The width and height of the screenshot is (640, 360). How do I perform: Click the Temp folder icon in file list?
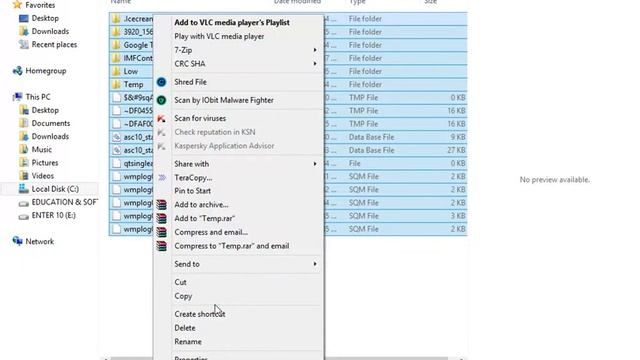[x=116, y=84]
